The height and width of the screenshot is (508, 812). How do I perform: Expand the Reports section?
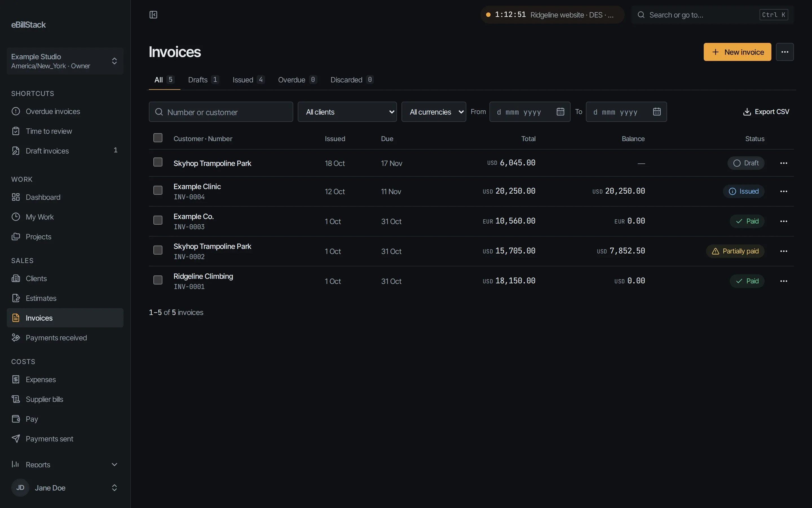65,465
